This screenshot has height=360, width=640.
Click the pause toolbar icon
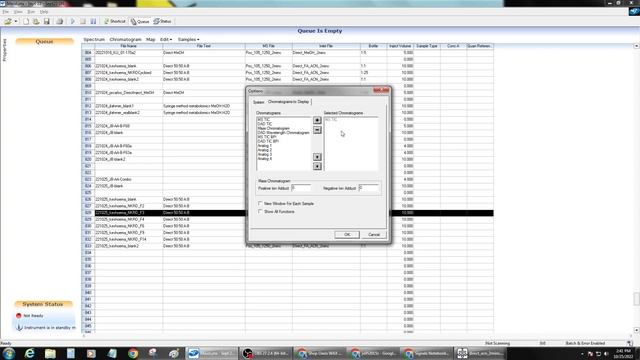click(x=93, y=21)
